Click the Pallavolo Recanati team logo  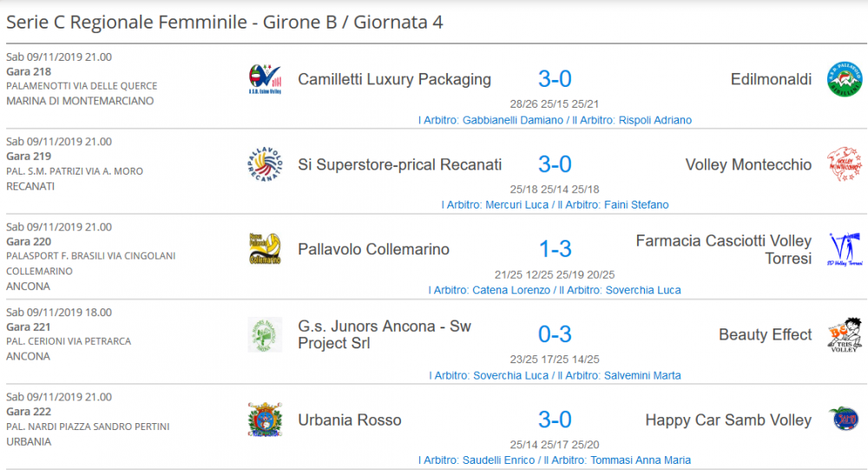tap(265, 165)
